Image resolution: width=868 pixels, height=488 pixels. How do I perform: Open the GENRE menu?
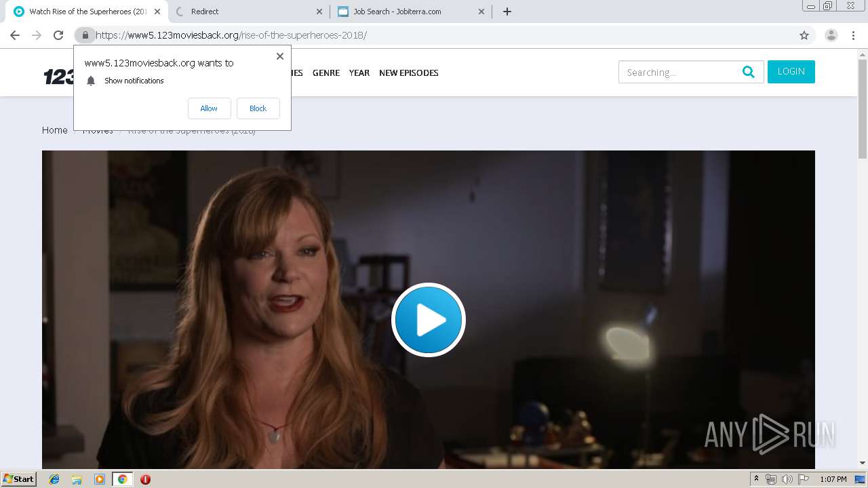coord(326,73)
